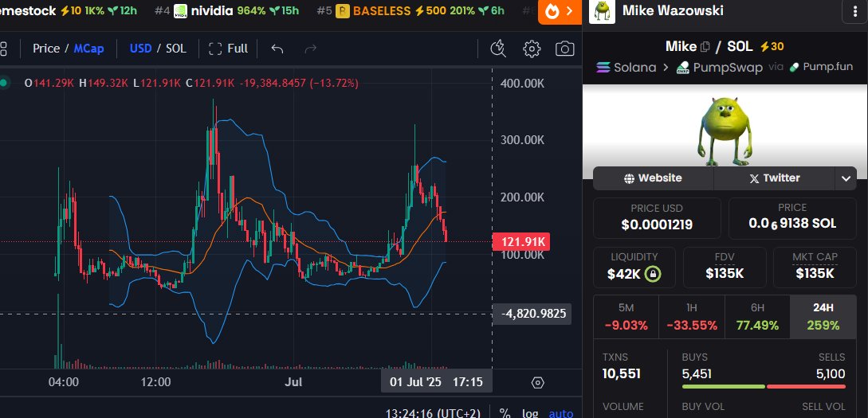Toggle percent scale on the chart

tap(505, 413)
